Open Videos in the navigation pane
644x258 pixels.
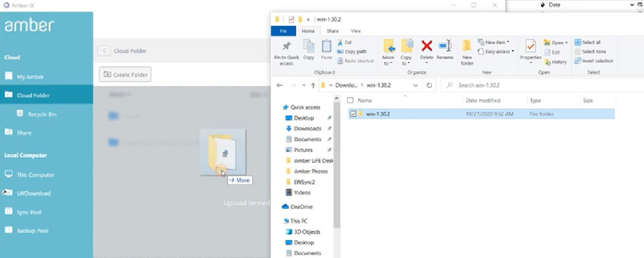click(302, 192)
